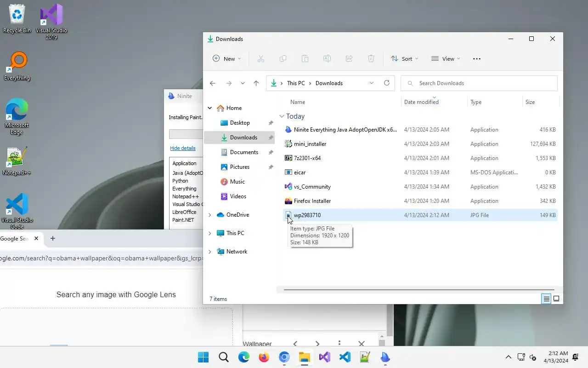588x368 pixels.
Task: Expand the This PC tree node
Action: click(210, 233)
